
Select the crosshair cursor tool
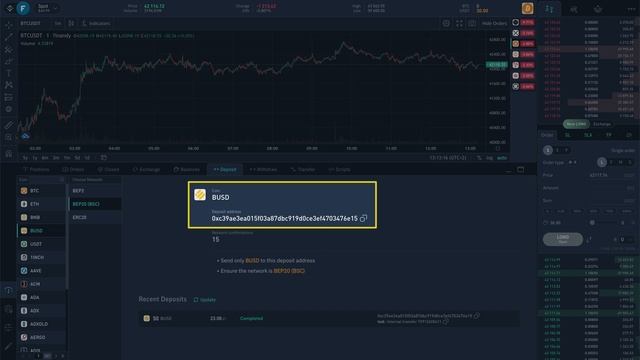point(9,25)
